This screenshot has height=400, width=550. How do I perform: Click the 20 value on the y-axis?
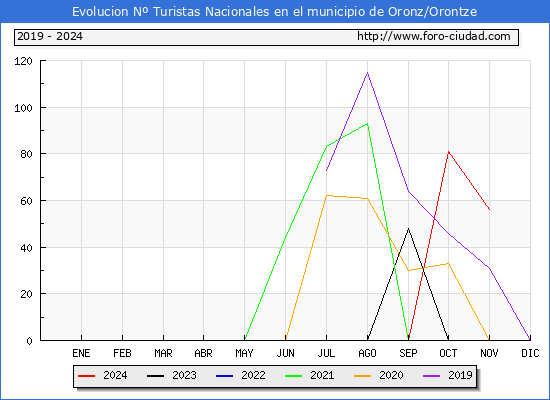[26, 294]
